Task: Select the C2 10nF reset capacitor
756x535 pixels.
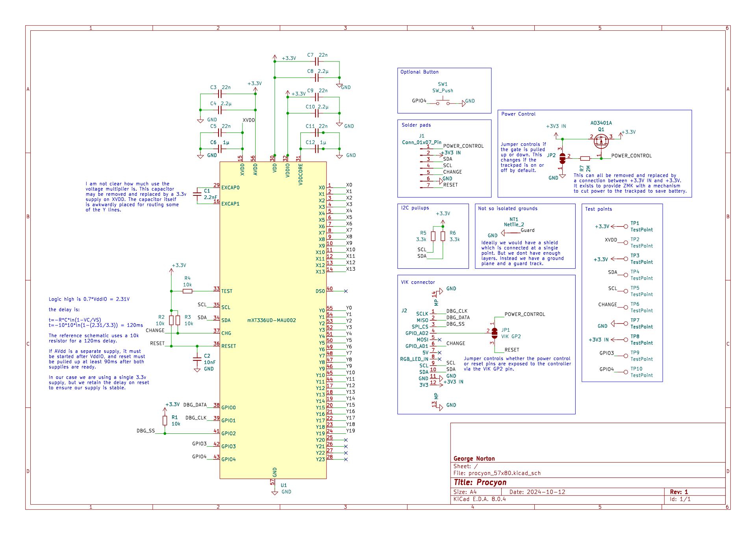Action: [197, 359]
